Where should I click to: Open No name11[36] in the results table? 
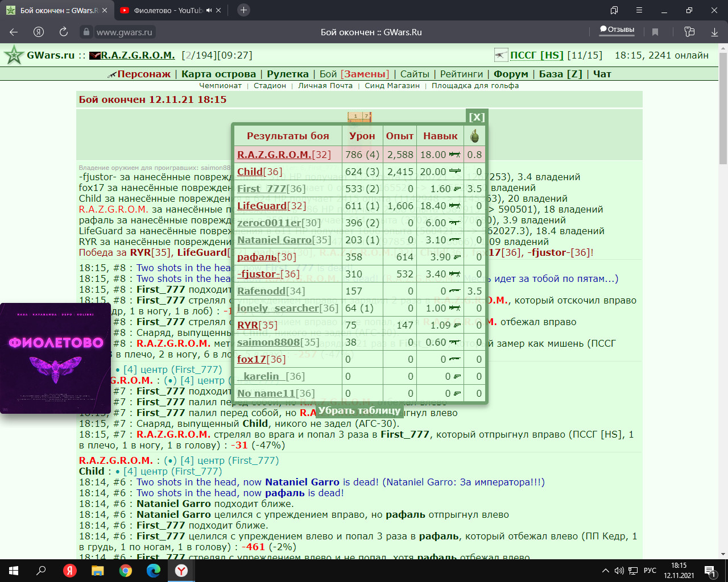coord(276,393)
